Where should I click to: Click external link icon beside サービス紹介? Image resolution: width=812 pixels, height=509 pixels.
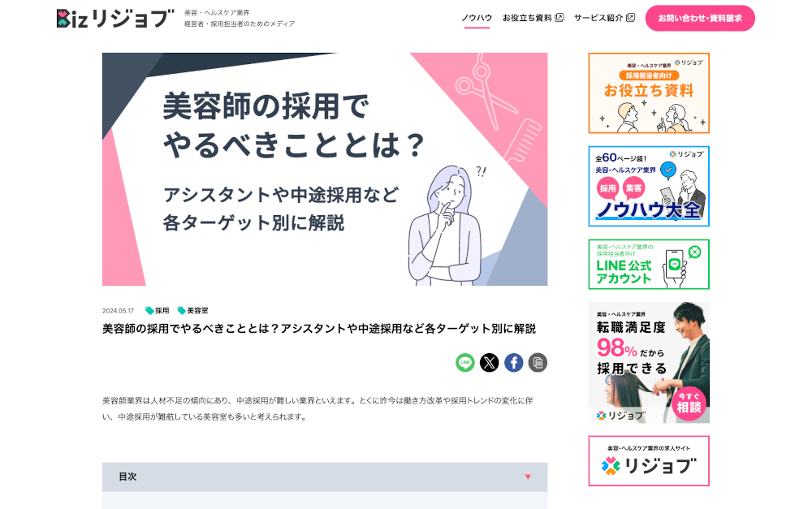coord(631,18)
